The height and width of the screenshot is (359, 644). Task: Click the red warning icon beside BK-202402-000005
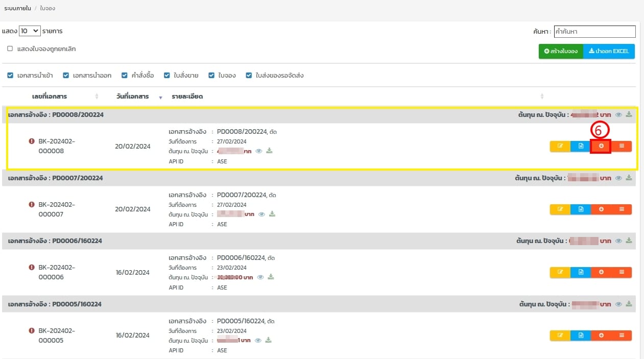tap(32, 330)
